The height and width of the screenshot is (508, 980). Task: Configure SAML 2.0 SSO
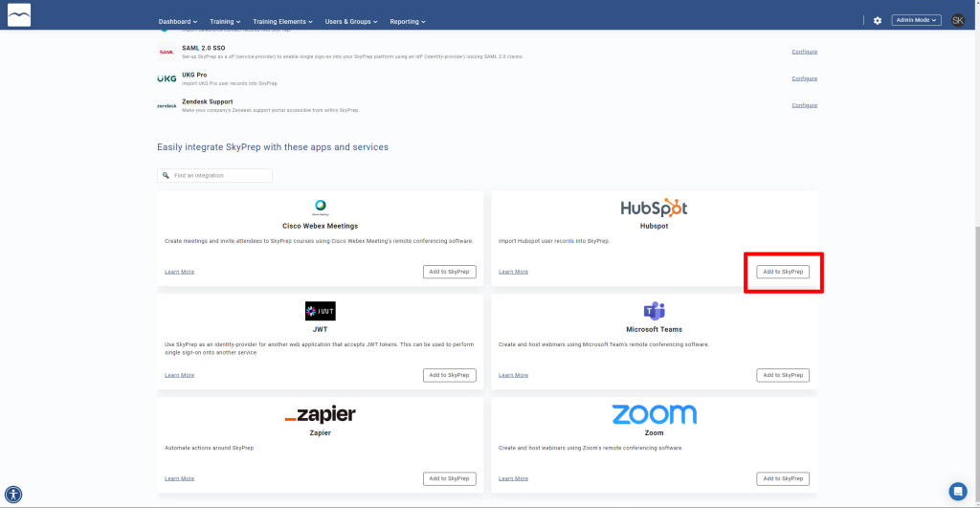(x=804, y=52)
